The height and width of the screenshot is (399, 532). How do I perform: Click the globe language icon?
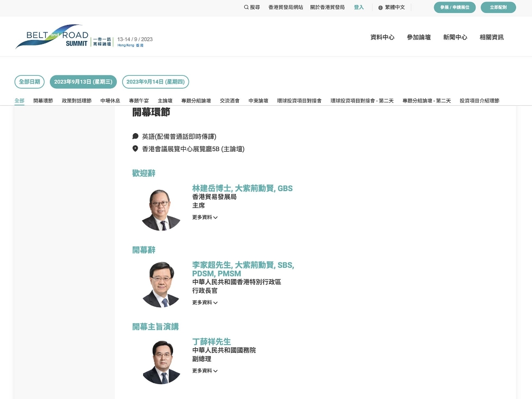[x=380, y=7]
